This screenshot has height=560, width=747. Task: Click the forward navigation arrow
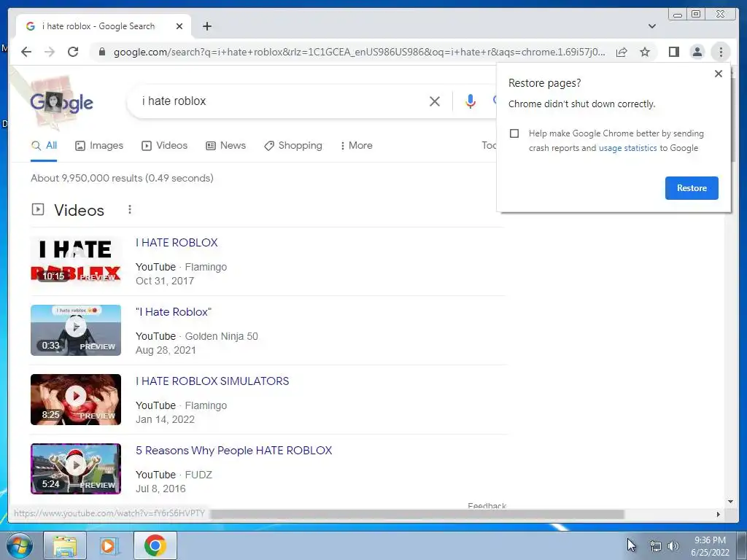pos(50,52)
